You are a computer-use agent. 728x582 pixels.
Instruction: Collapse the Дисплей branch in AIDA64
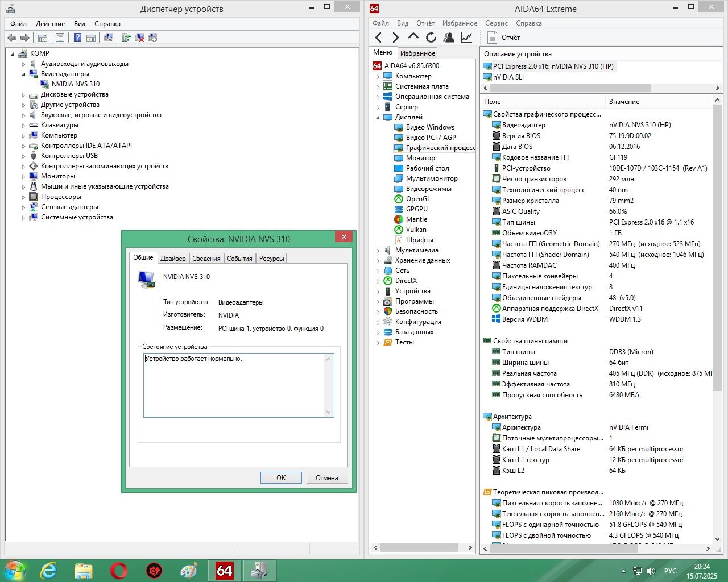[x=378, y=118]
